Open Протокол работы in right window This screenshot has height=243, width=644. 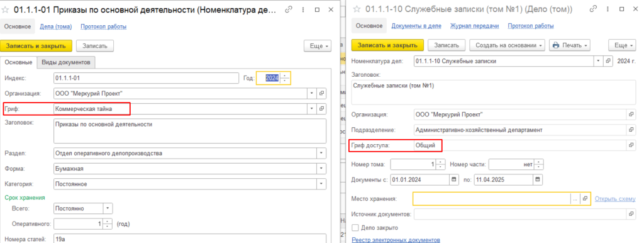[x=531, y=26]
